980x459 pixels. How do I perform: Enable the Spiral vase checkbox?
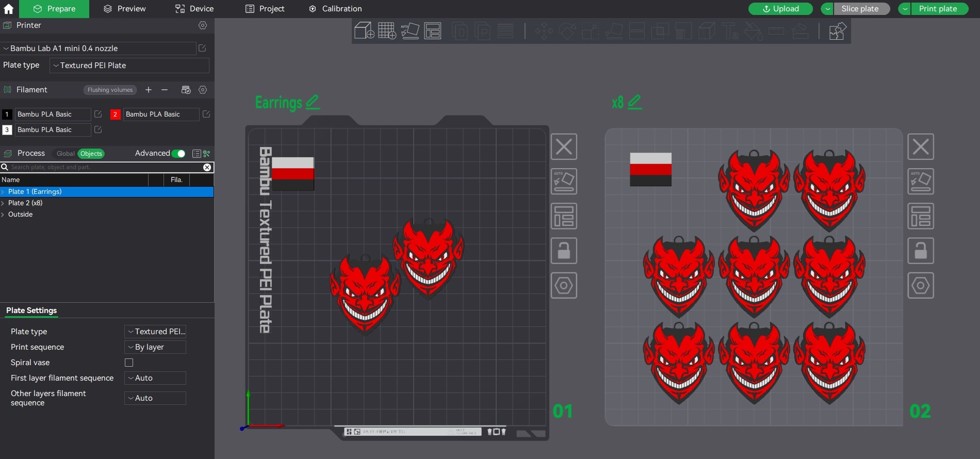129,363
